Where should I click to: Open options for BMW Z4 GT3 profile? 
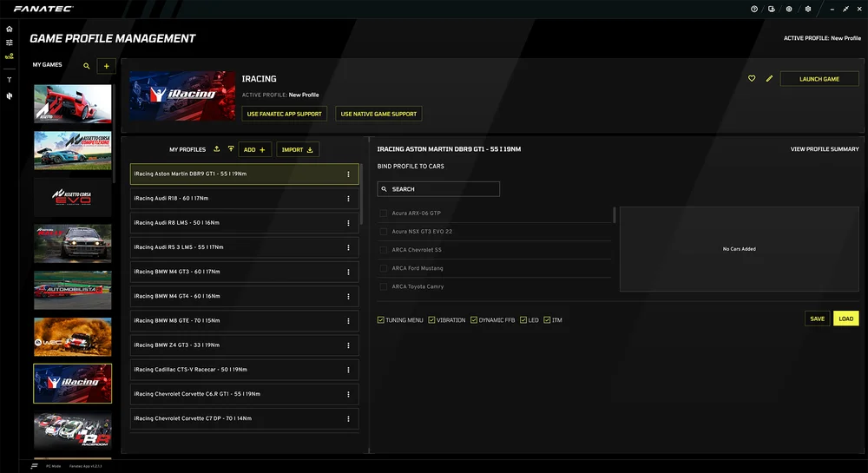point(348,345)
